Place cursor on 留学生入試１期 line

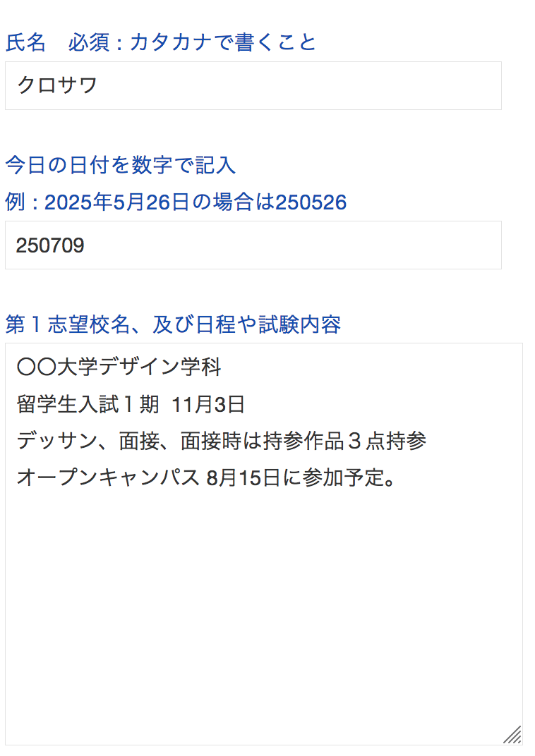coord(88,405)
